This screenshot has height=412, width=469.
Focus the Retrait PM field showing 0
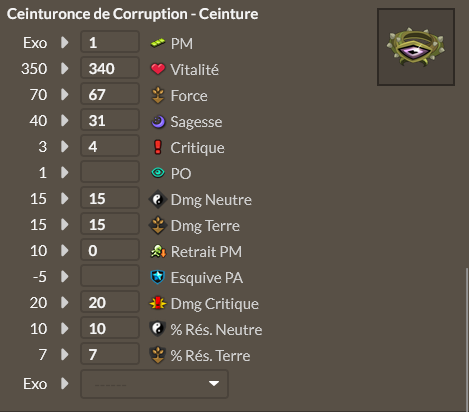(x=110, y=251)
